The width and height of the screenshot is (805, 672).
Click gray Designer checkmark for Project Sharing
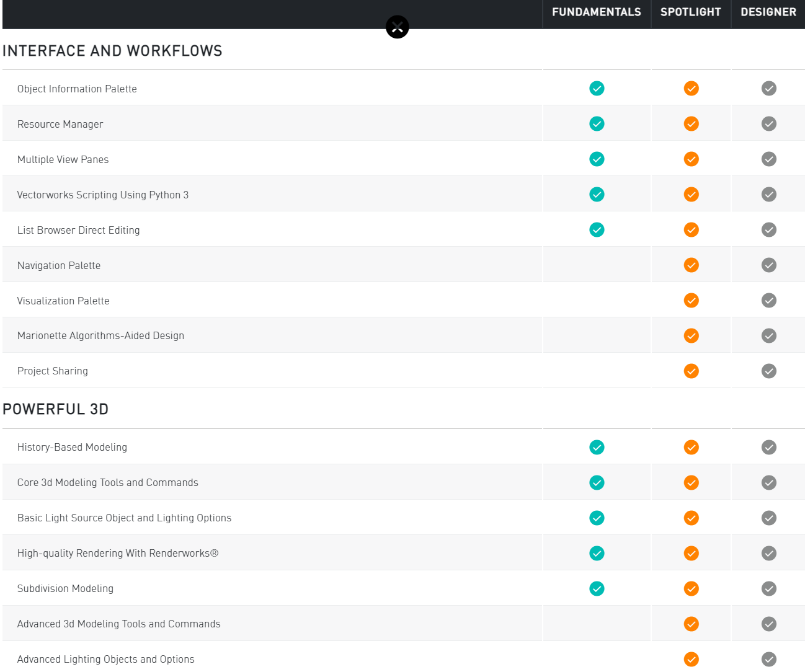coord(768,371)
